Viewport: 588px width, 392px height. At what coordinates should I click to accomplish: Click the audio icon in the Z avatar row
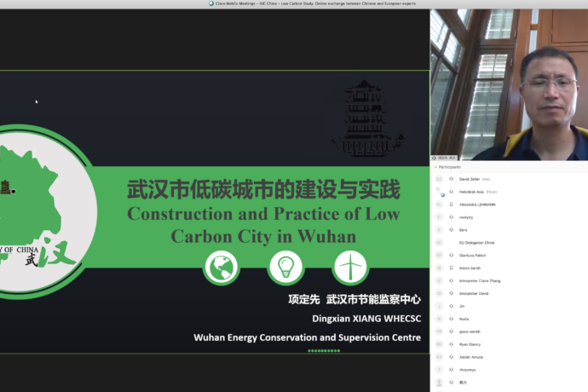(451, 370)
